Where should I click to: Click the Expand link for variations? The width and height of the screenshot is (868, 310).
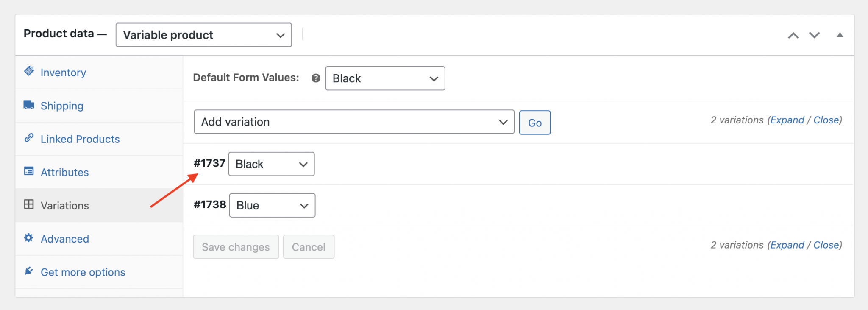pos(787,120)
